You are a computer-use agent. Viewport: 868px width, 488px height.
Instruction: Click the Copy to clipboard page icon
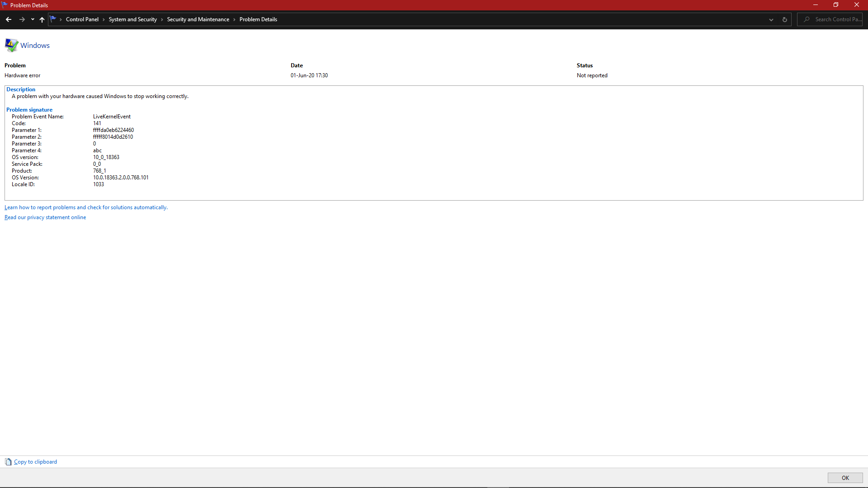click(8, 462)
